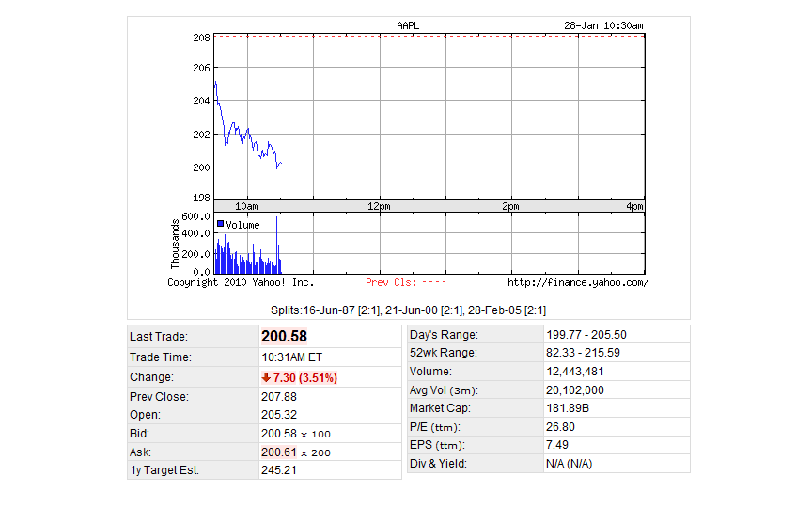Image resolution: width=812 pixels, height=508 pixels.
Task: Click the 202 price axis label
Action: 201,135
